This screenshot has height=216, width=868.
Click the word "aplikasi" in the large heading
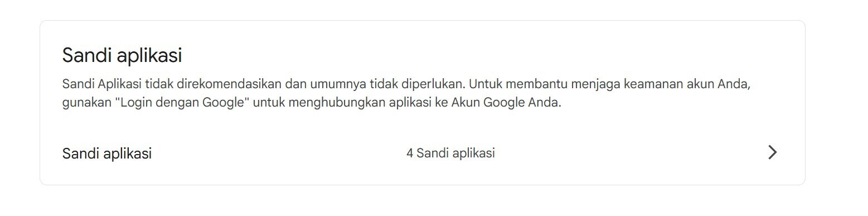tap(148, 56)
